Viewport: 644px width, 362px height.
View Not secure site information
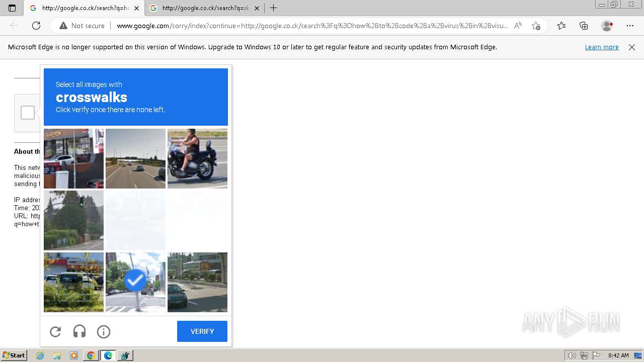[82, 26]
